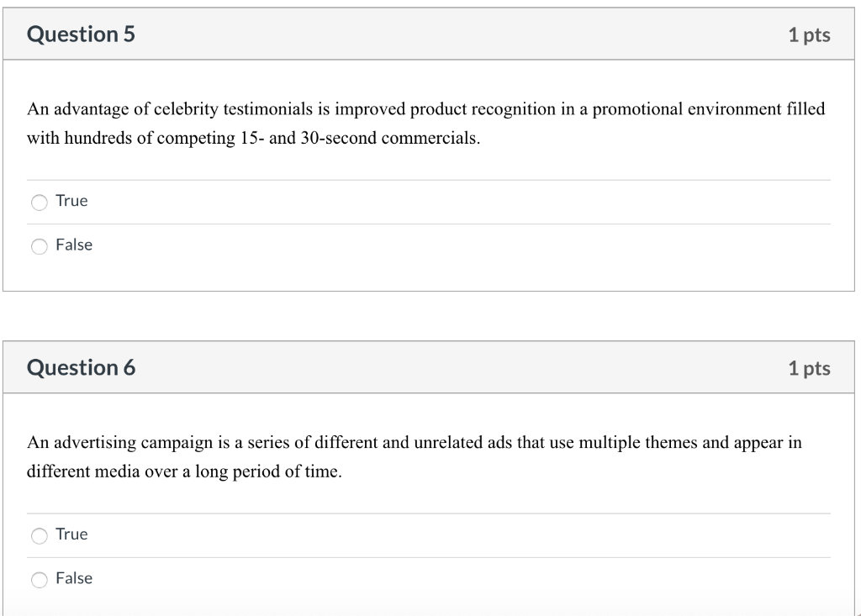Select the True radio button for Question 6

40,535
